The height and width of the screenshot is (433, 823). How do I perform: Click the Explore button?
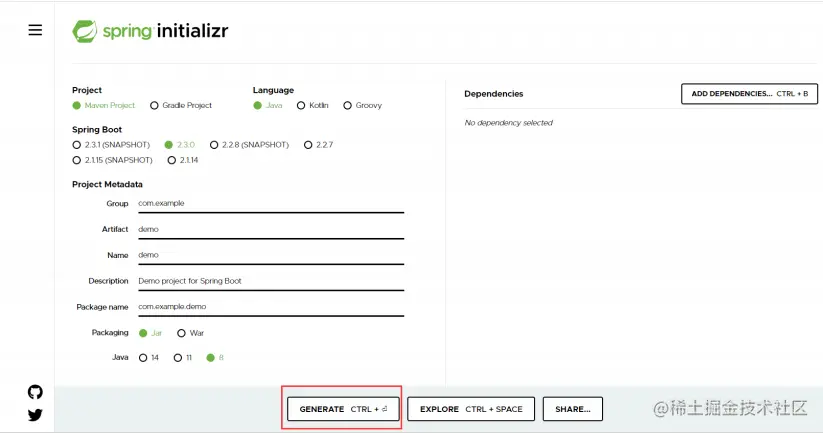point(471,409)
